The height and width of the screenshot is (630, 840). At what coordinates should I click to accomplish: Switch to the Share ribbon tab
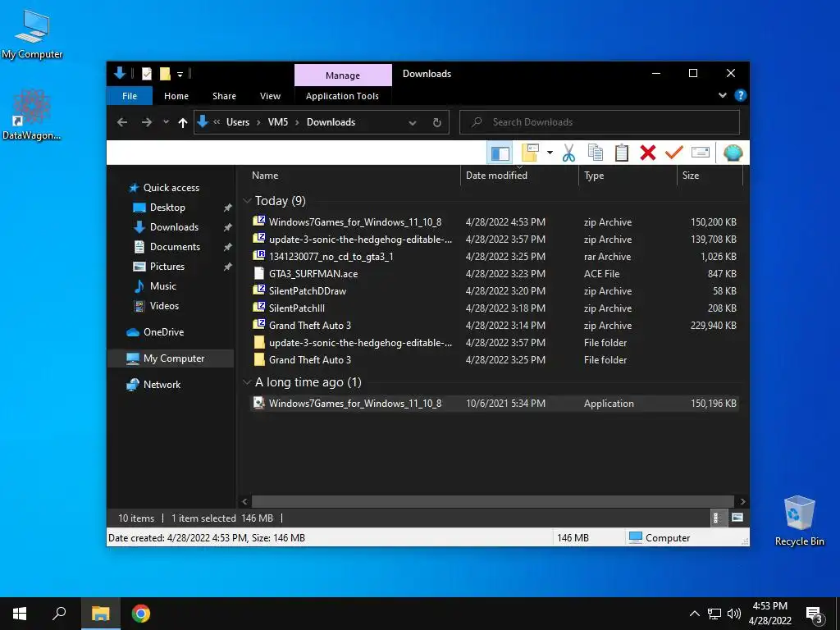(224, 96)
